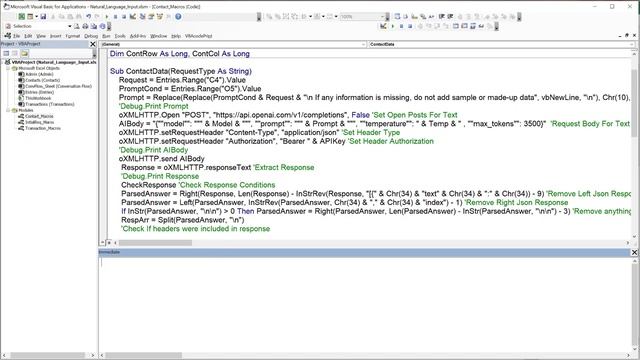Screen dimensions: 640x360
Task: Click the printer icon beside Selection box
Action: (85, 26)
